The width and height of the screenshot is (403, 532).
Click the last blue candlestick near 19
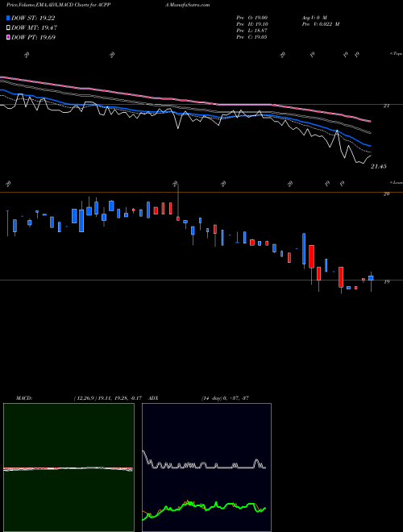coord(371,278)
